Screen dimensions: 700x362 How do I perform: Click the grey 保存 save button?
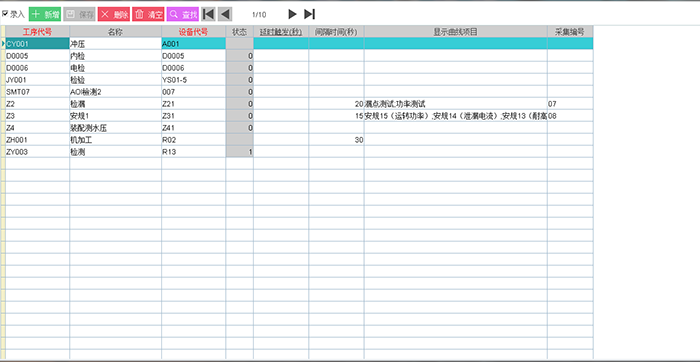(79, 14)
